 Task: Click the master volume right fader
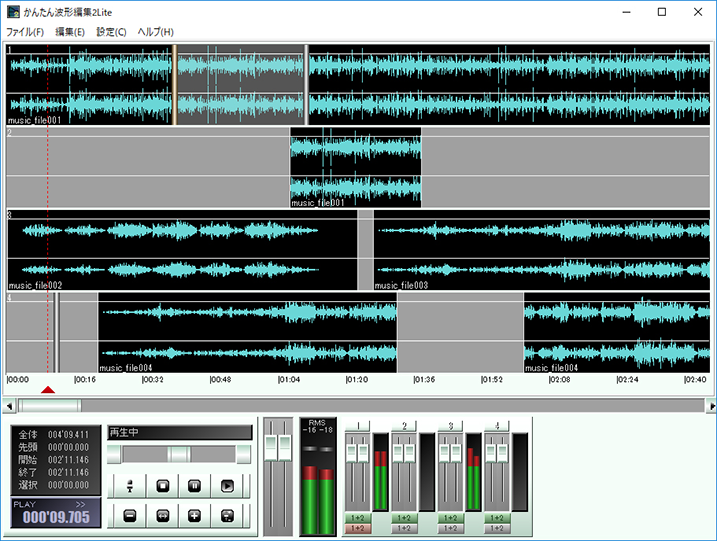(x=285, y=448)
